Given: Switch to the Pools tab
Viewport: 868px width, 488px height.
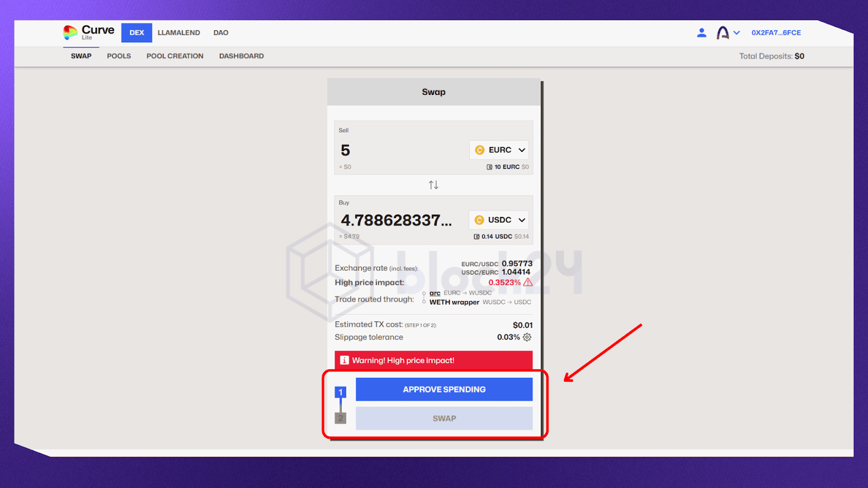Looking at the screenshot, I should point(119,56).
